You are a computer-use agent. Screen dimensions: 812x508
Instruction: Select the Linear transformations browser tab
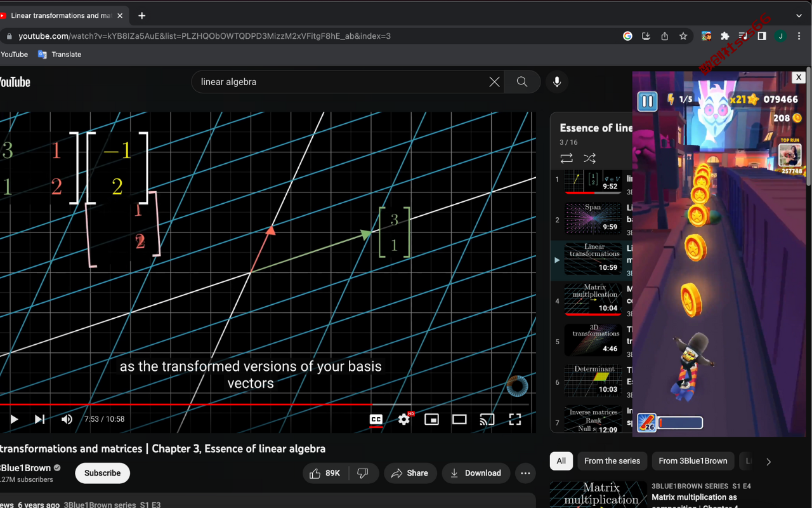pyautogui.click(x=61, y=16)
